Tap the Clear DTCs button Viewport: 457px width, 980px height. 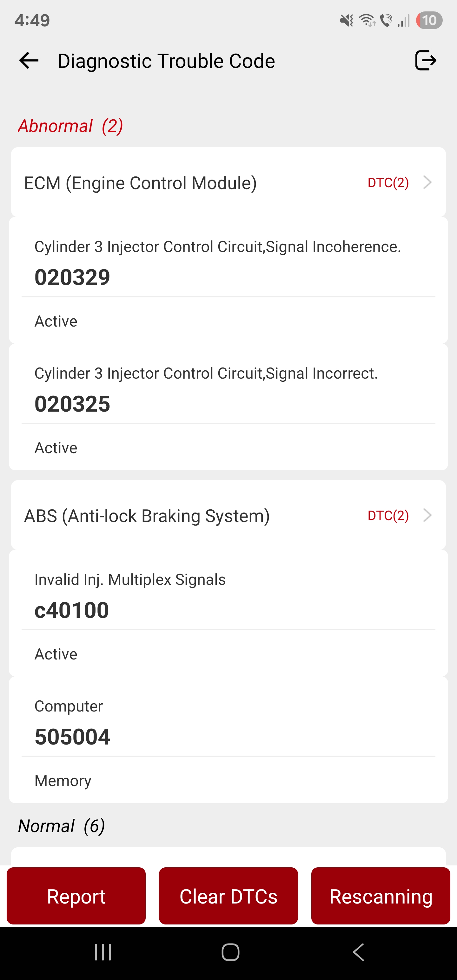[x=228, y=896]
